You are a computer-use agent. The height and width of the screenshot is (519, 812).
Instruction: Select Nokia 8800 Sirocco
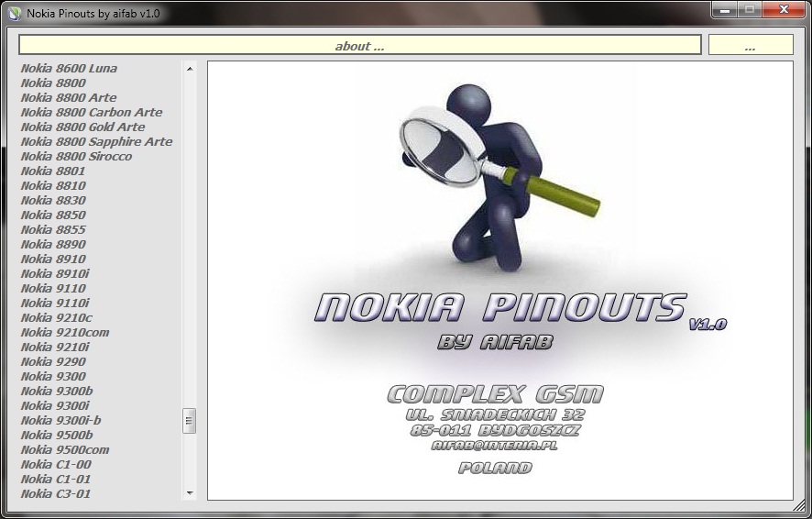pyautogui.click(x=76, y=157)
